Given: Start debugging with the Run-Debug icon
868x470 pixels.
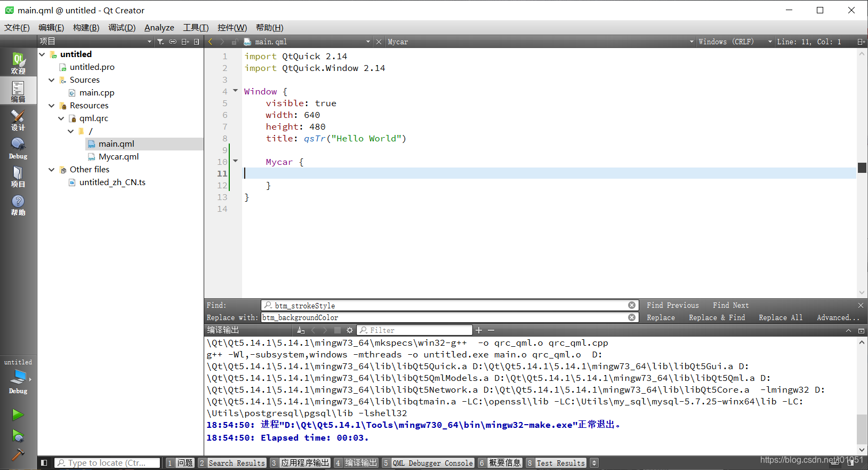Looking at the screenshot, I should [x=18, y=436].
